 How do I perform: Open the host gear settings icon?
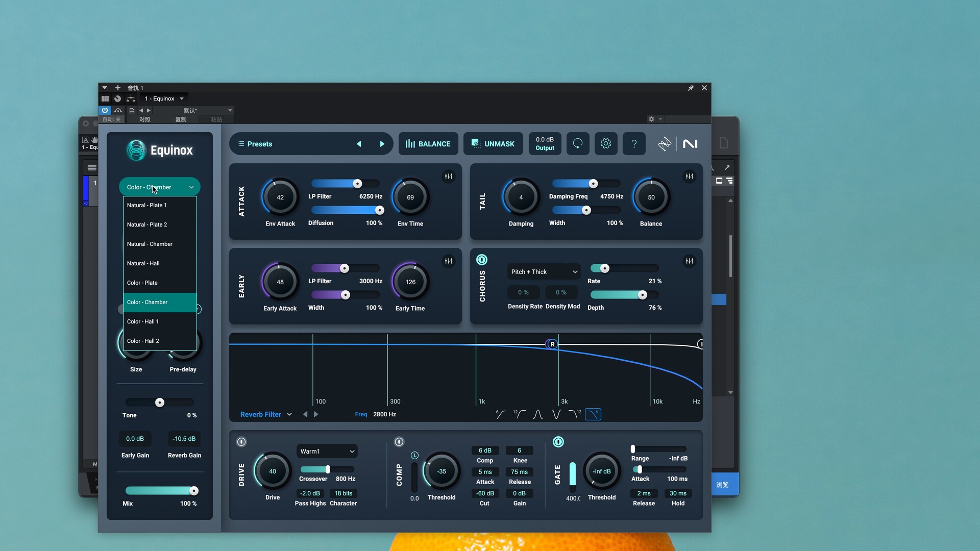click(651, 119)
